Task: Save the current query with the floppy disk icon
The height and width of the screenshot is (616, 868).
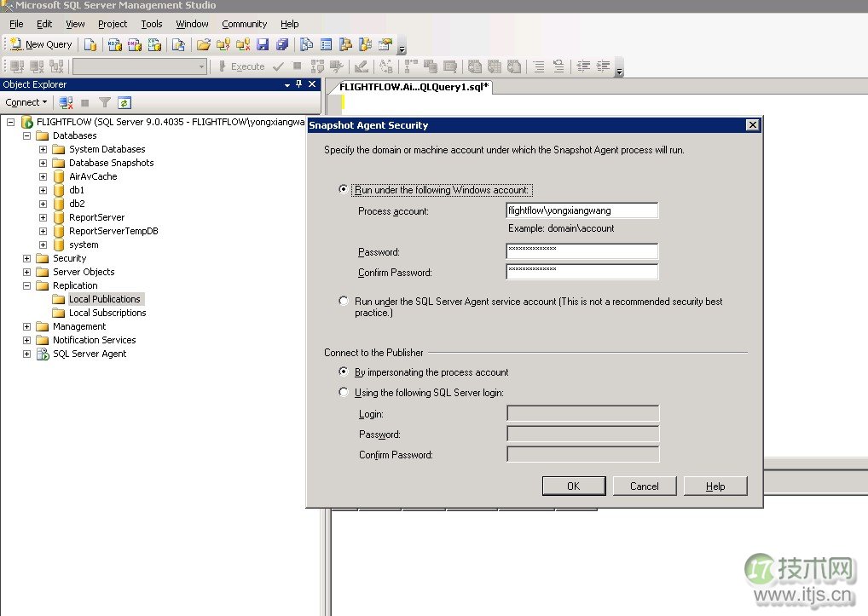Action: tap(263, 44)
